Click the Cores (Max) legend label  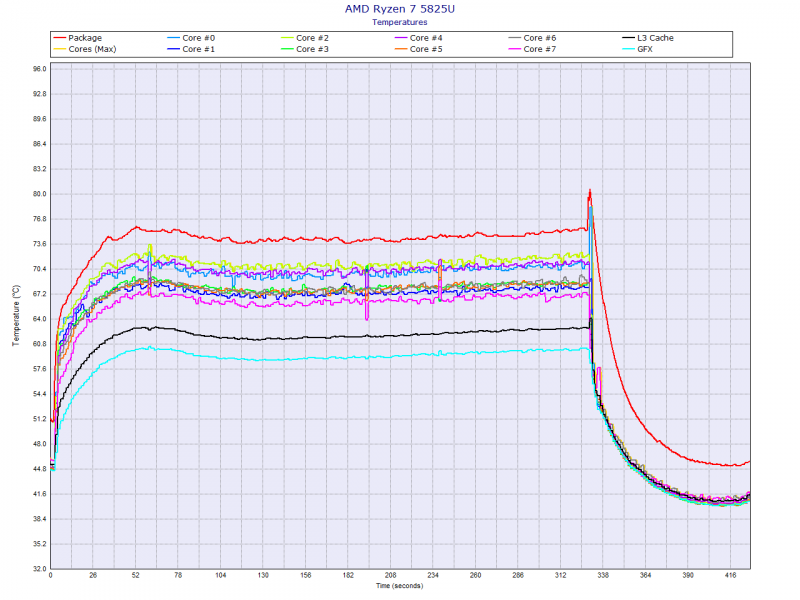(x=93, y=49)
